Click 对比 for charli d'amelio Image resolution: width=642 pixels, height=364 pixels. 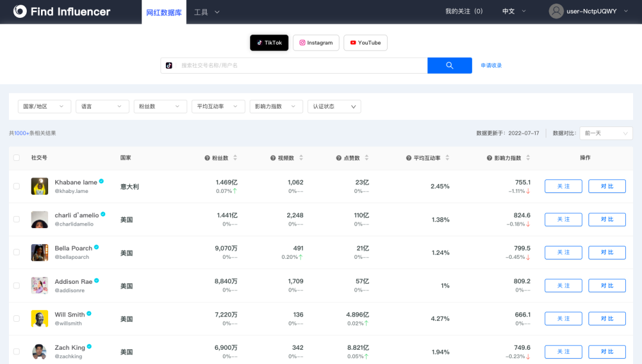pyautogui.click(x=607, y=219)
